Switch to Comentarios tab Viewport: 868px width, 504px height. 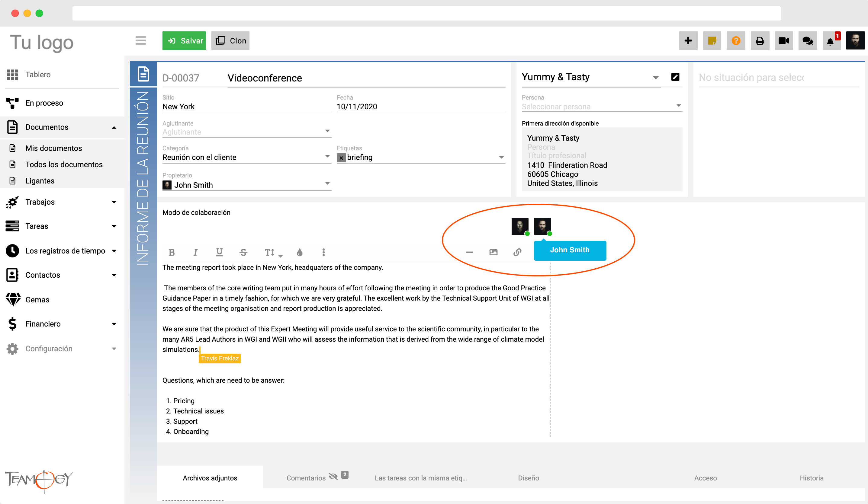[x=306, y=478]
